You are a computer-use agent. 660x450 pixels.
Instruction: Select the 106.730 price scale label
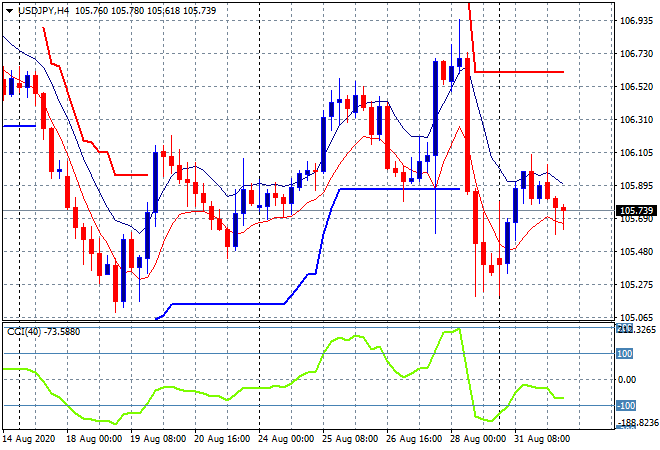pos(636,53)
